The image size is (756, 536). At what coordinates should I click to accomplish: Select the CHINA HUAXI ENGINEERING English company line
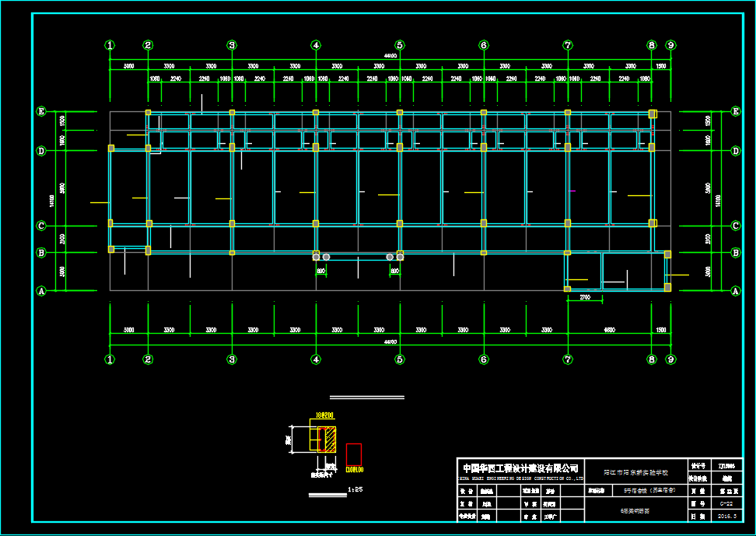520,478
